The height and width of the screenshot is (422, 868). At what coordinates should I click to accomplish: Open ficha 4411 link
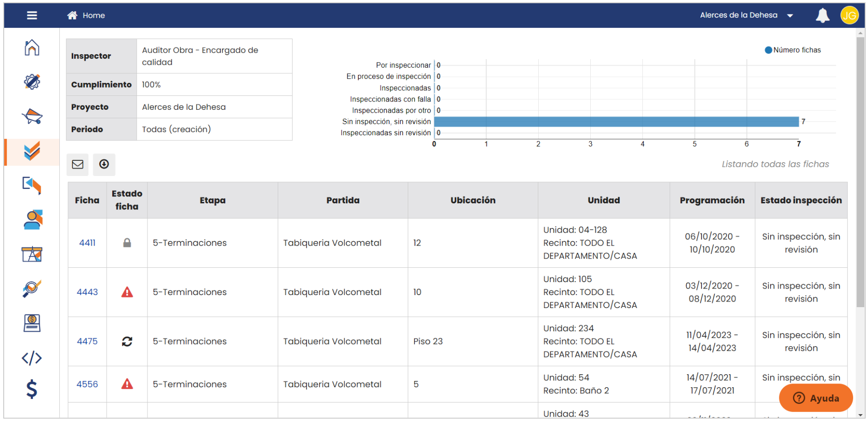click(87, 243)
